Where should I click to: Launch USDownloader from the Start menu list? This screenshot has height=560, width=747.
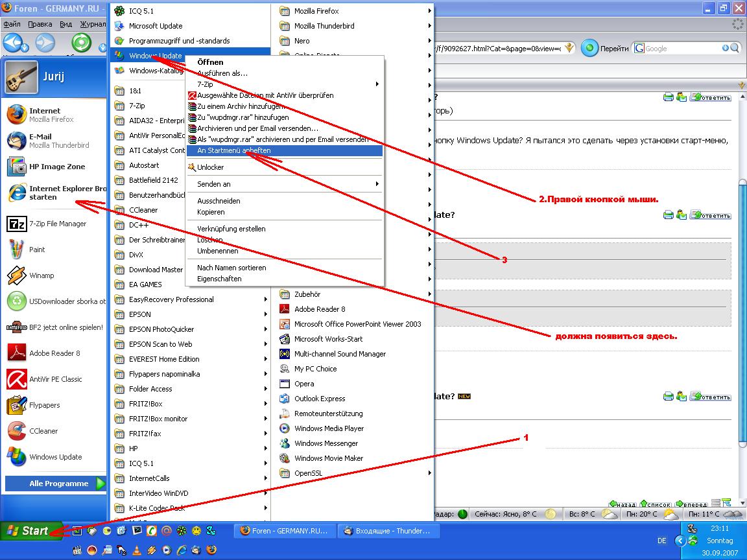point(53,301)
